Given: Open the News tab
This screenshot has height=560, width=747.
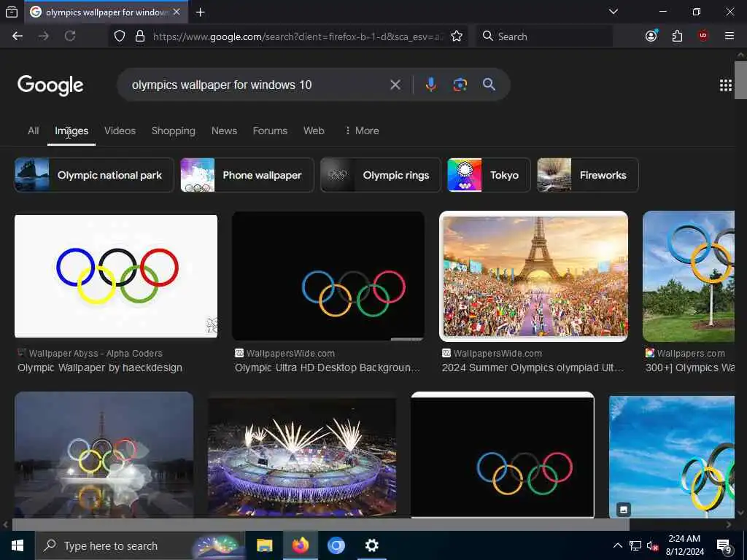Looking at the screenshot, I should [224, 131].
